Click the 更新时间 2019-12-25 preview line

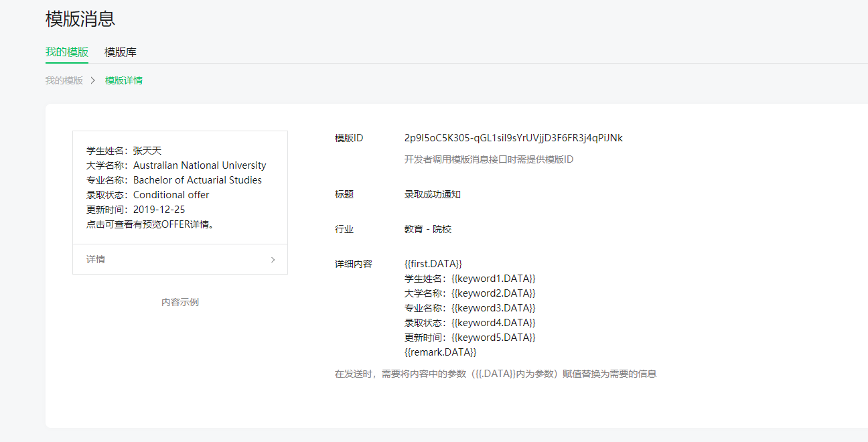[x=136, y=210]
